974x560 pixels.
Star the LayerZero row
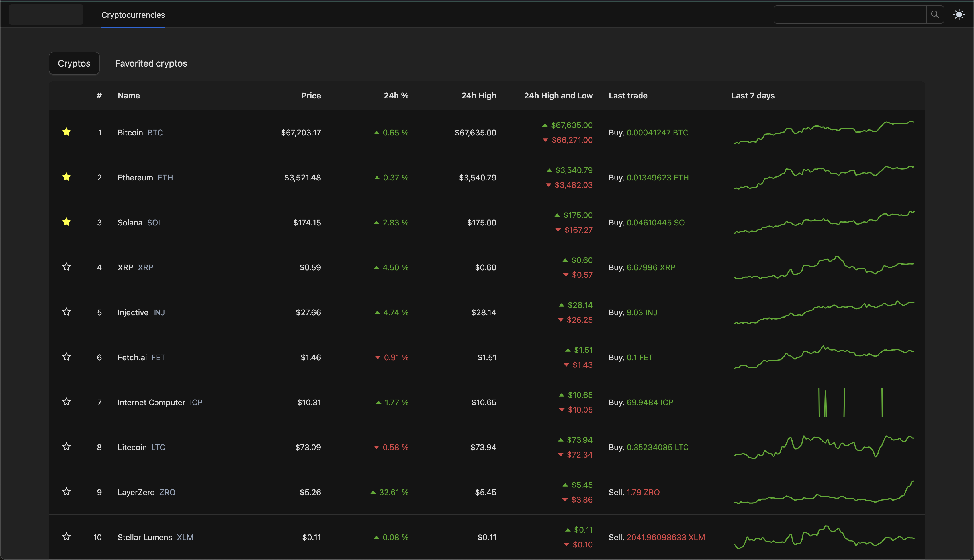[66, 492]
